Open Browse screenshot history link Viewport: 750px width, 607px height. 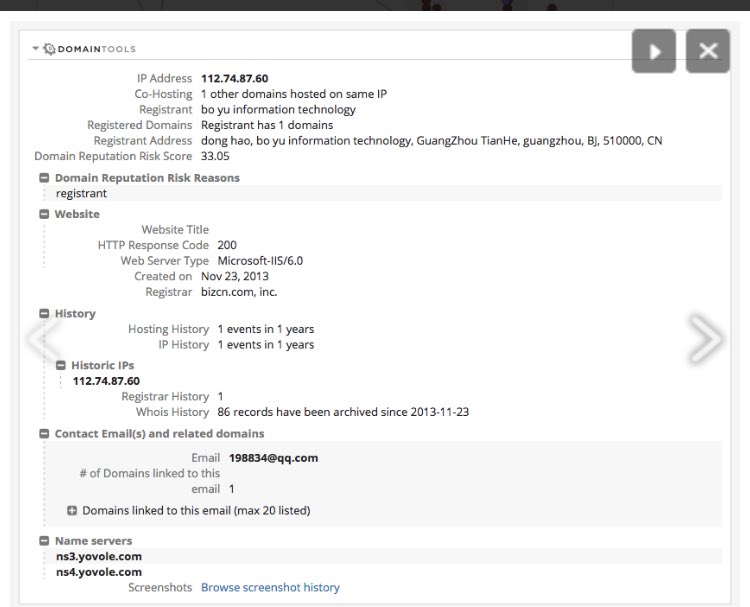pyautogui.click(x=270, y=587)
